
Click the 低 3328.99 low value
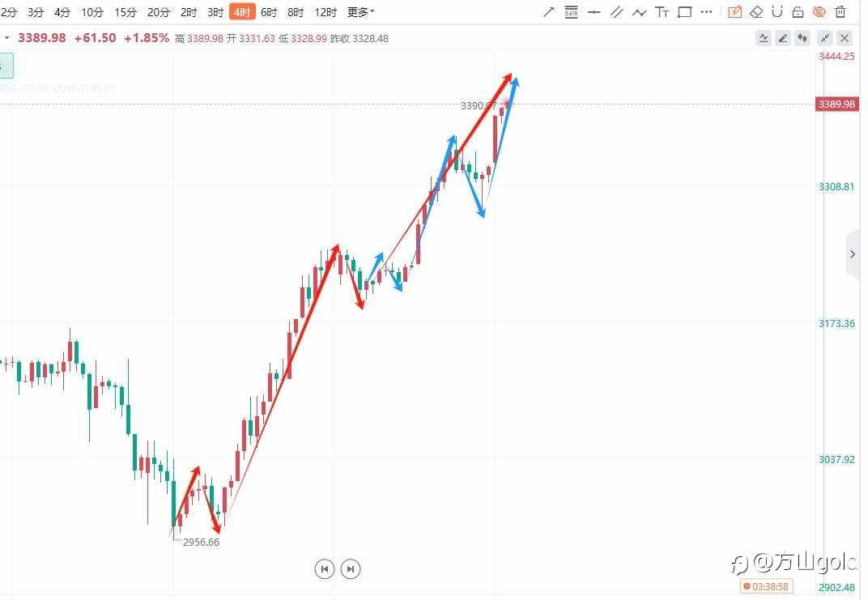303,38
